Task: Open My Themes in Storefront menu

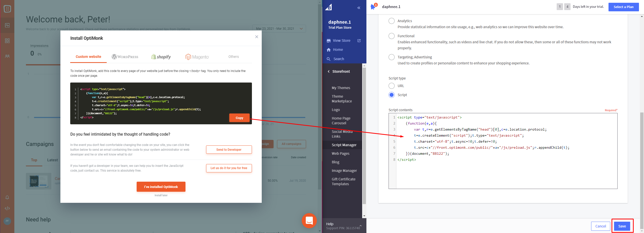Action: (x=341, y=88)
